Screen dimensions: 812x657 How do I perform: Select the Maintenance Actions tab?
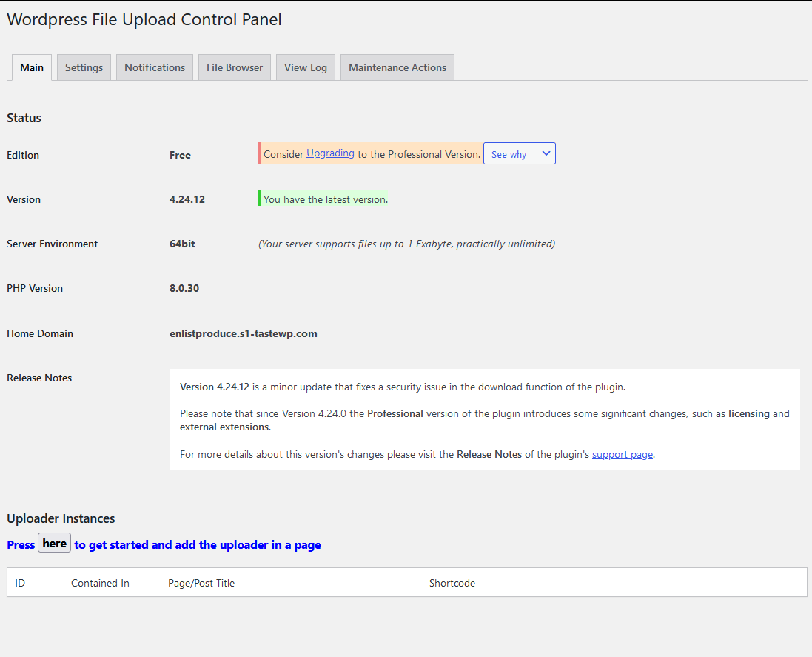pyautogui.click(x=397, y=67)
